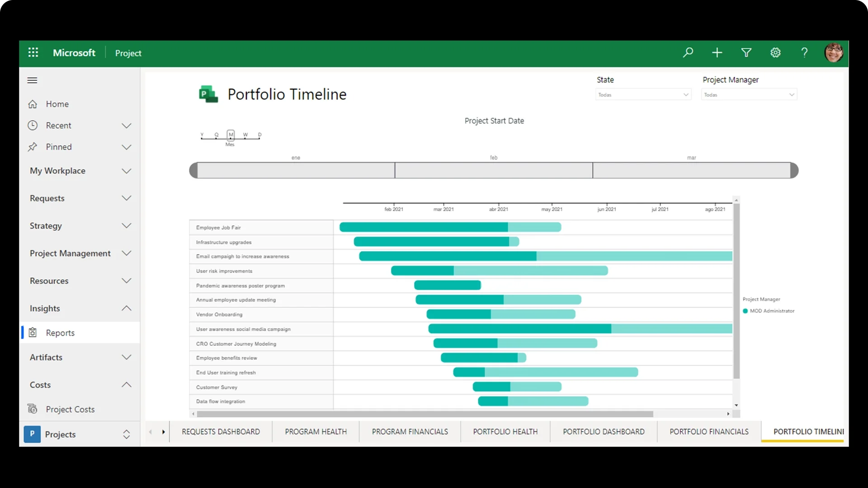Open the user profile avatar
Image resolution: width=868 pixels, height=488 pixels.
tap(833, 52)
